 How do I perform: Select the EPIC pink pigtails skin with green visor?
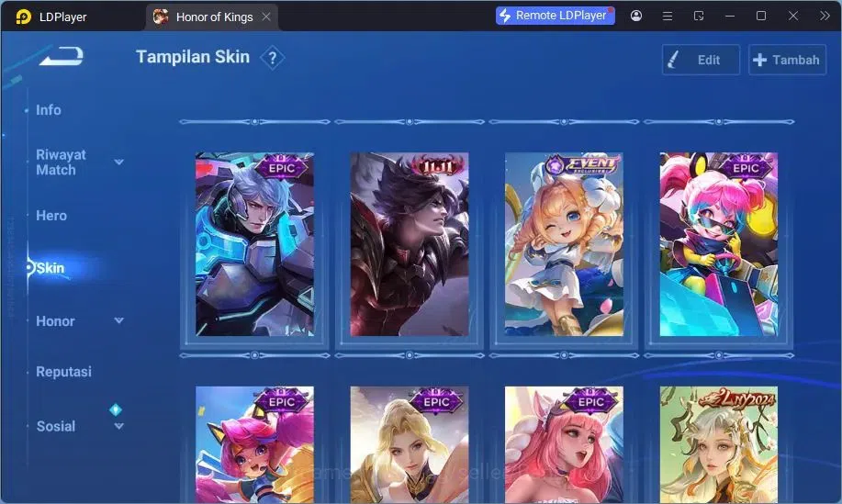pos(718,244)
